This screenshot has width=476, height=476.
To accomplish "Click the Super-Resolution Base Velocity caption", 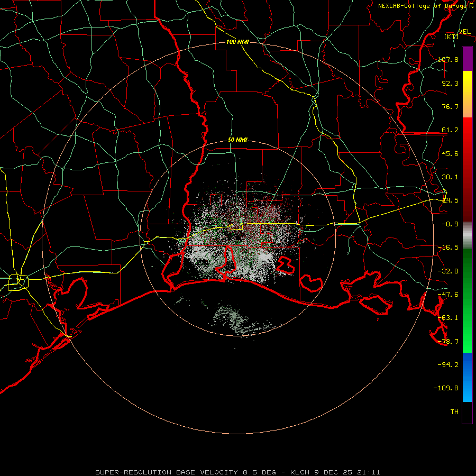I will click(237, 472).
